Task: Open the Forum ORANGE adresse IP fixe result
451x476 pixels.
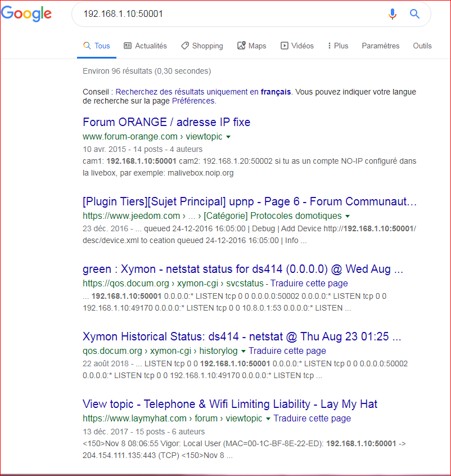Action: (166, 122)
